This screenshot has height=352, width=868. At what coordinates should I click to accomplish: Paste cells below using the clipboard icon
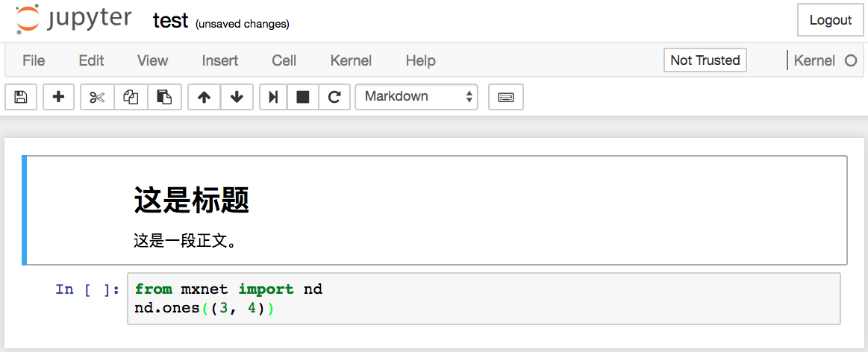click(x=164, y=97)
